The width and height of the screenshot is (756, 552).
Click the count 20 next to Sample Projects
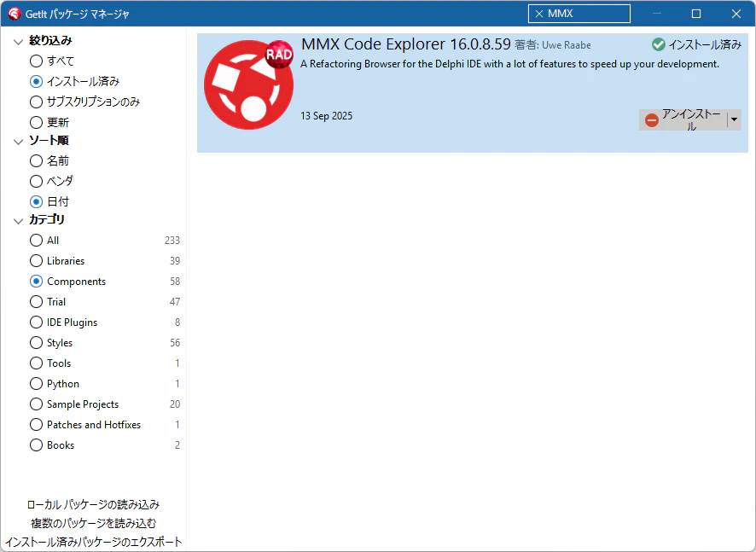[x=175, y=404]
